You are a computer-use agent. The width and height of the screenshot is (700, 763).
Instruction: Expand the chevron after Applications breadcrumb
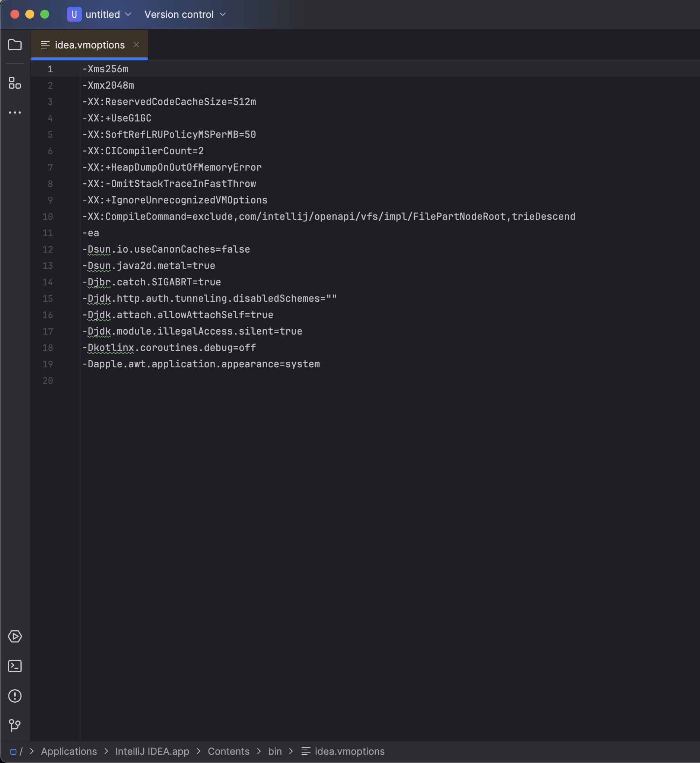(106, 751)
